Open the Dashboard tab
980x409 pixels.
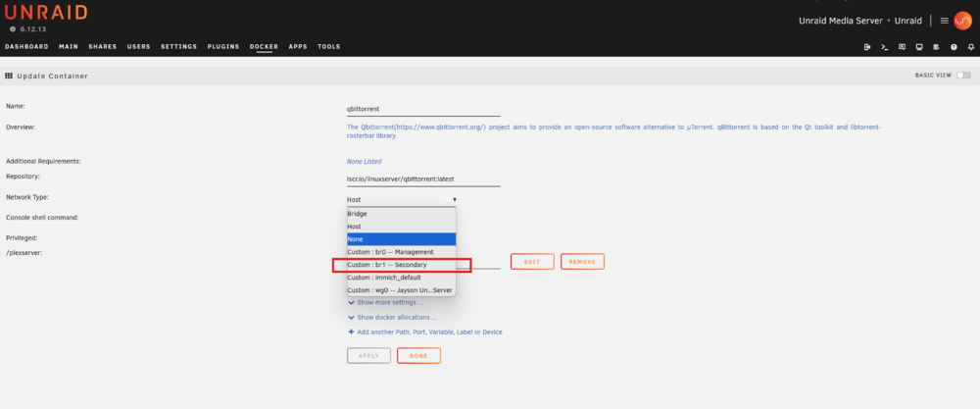tap(26, 47)
